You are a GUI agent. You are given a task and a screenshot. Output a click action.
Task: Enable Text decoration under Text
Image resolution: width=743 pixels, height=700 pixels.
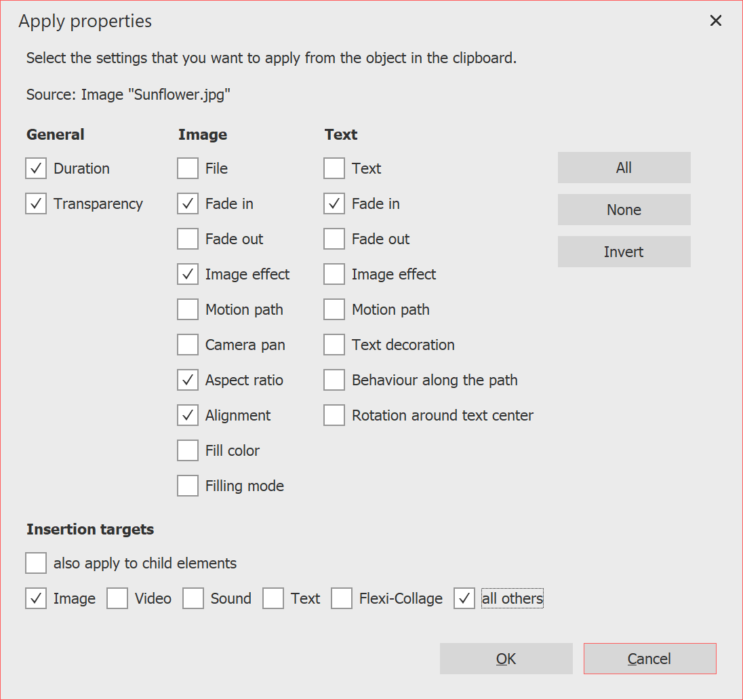334,345
